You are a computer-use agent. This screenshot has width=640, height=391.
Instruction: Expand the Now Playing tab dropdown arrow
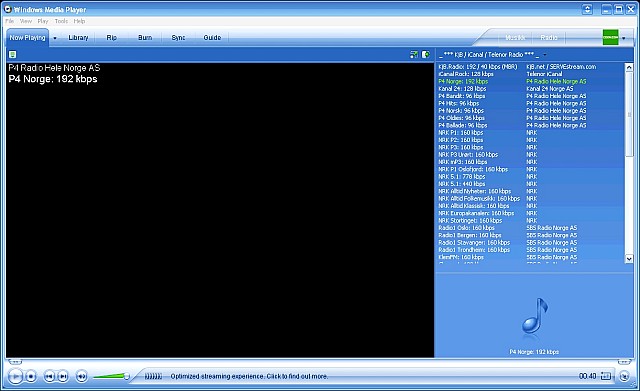click(55, 38)
